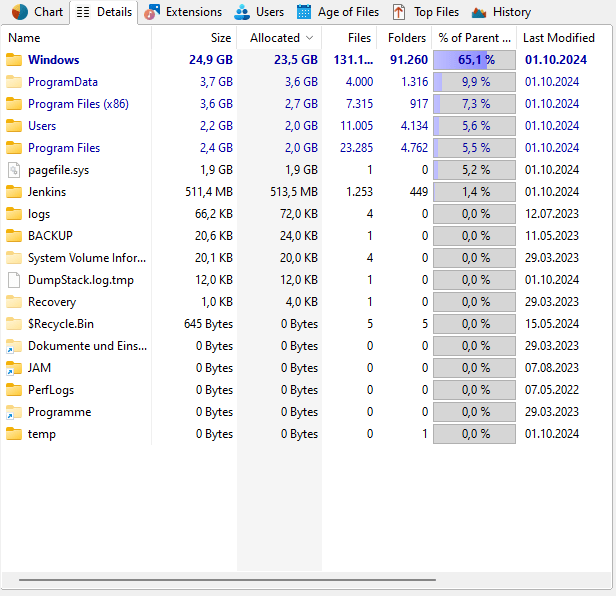
Task: Open the Allocated column sort arrow
Action: coord(308,38)
